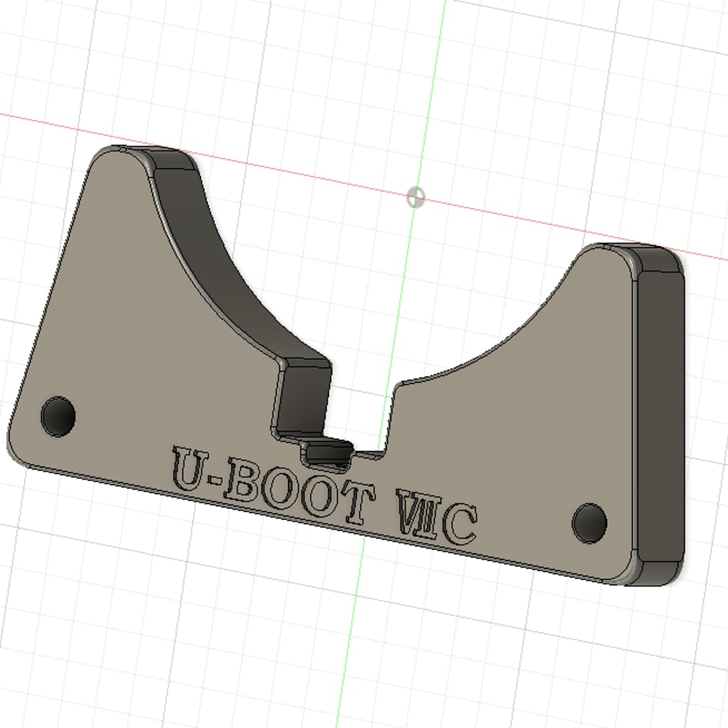This screenshot has width=728, height=728.
Task: Select the small slot at the notch bottom
Action: [x=328, y=454]
